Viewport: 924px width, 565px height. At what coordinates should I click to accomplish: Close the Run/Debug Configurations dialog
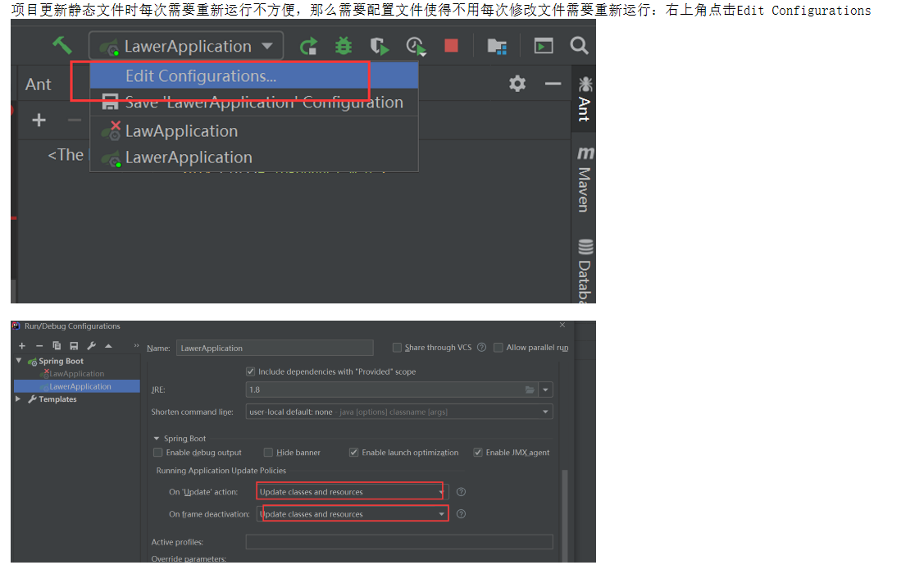pyautogui.click(x=562, y=326)
